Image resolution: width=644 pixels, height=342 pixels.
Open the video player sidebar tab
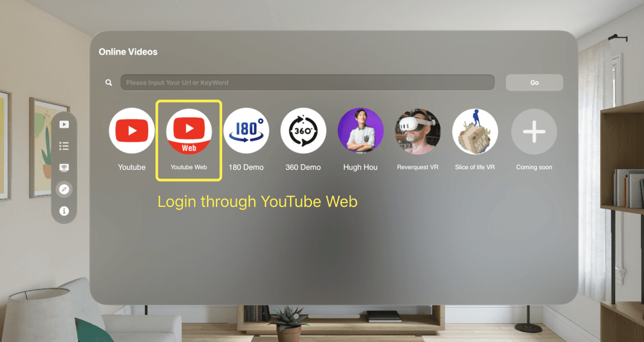[64, 125]
